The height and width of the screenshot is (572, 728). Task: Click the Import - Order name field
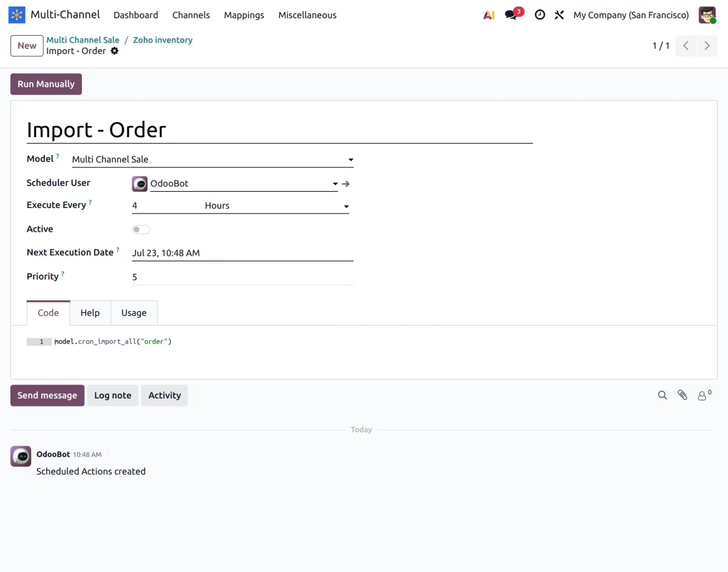tap(280, 130)
